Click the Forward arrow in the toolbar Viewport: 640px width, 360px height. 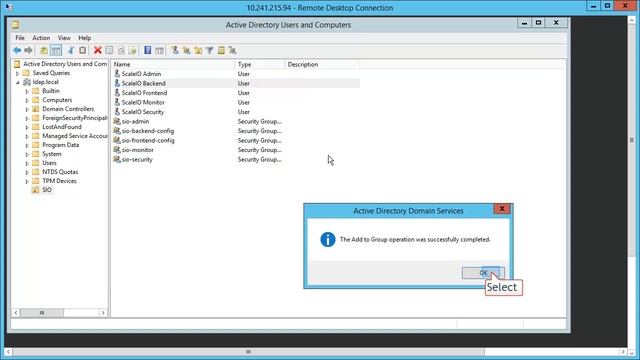[28, 50]
